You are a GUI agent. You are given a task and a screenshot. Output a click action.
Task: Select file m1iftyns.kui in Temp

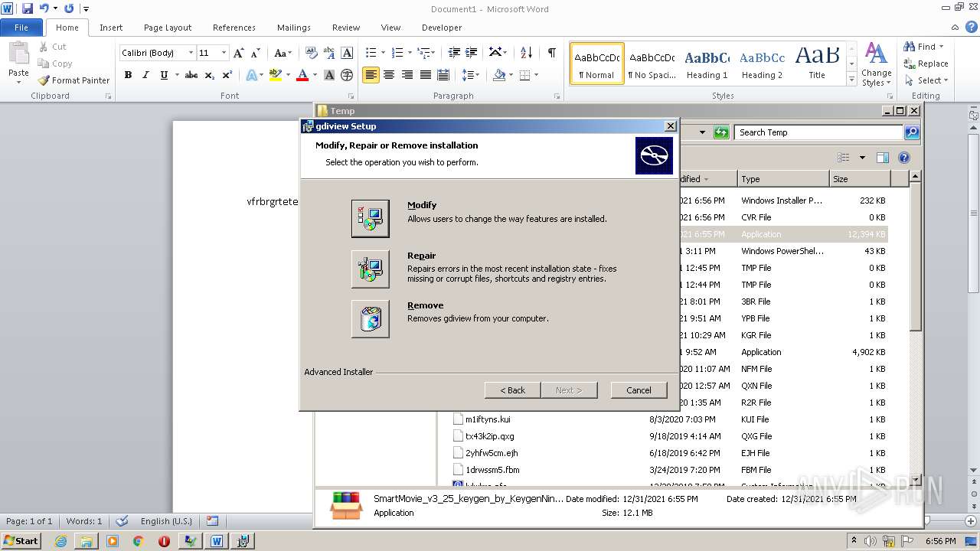pyautogui.click(x=488, y=419)
